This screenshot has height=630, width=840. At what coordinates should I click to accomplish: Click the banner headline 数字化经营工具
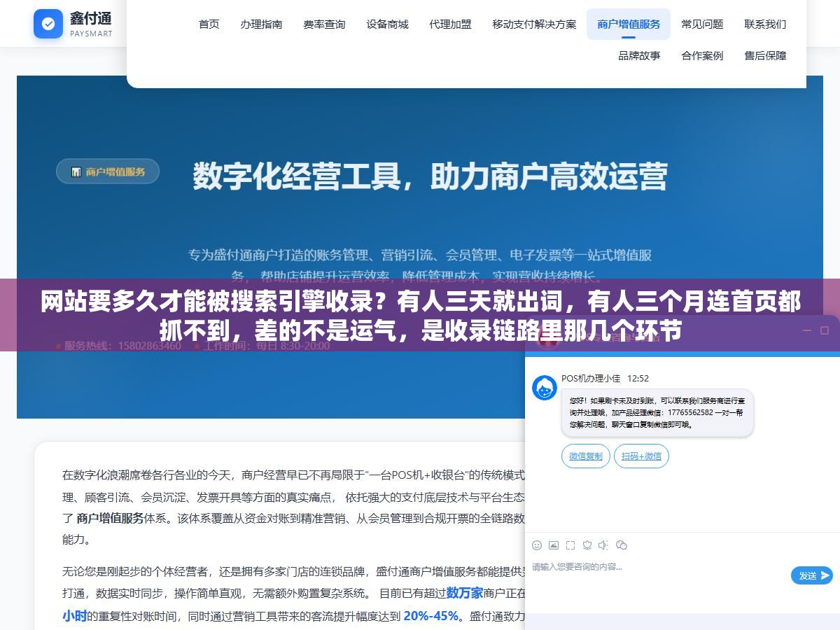pyautogui.click(x=430, y=176)
